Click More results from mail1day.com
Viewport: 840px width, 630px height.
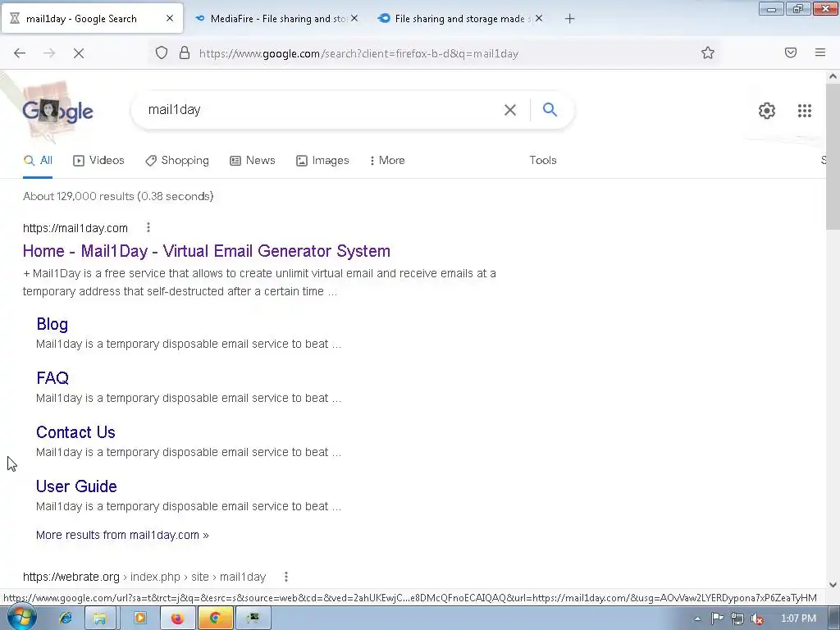[x=122, y=535]
